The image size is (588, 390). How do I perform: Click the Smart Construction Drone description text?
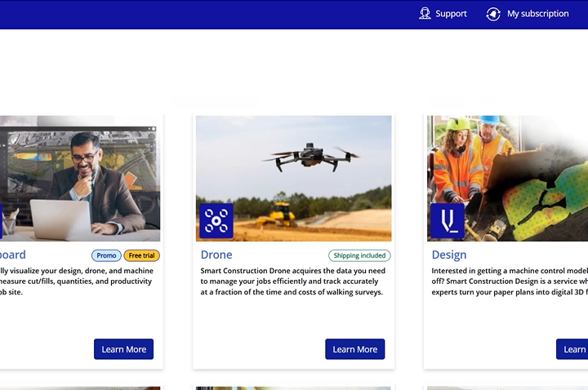pos(292,281)
